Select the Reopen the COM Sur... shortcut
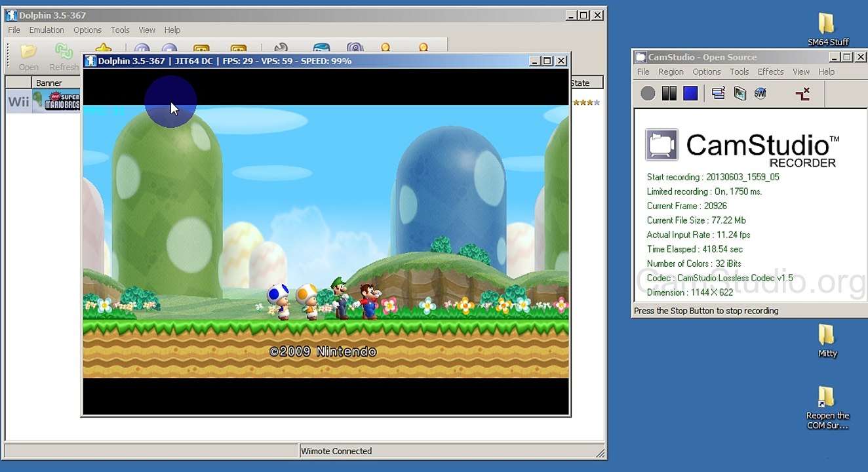Screen dimensions: 868x472 pos(827,408)
